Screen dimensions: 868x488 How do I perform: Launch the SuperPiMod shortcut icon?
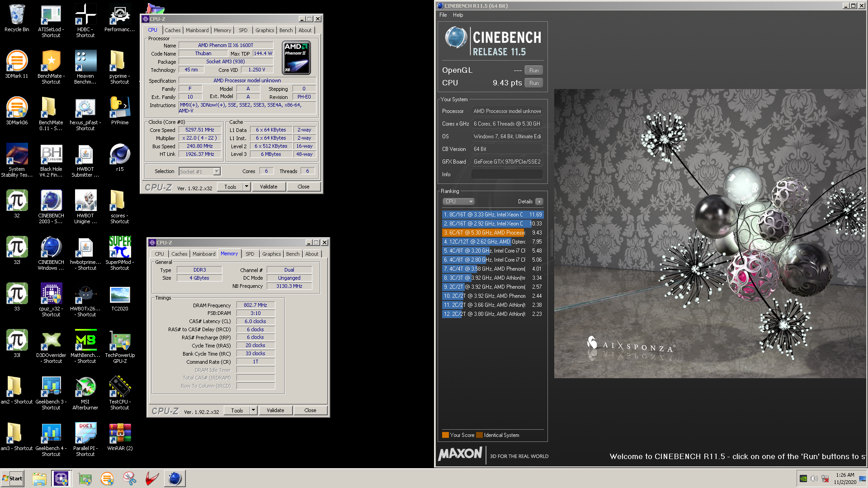tap(120, 253)
